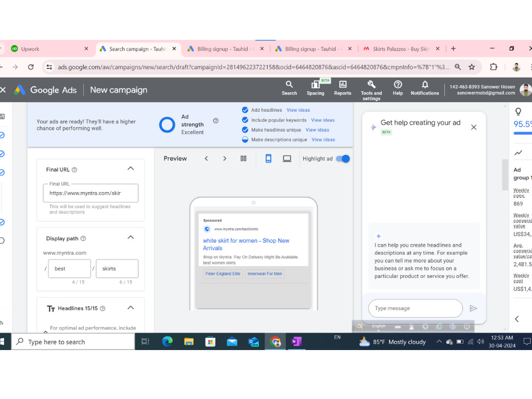Select the Search campaign browser tab
Viewport: 532px width, 399px height.
(x=137, y=49)
